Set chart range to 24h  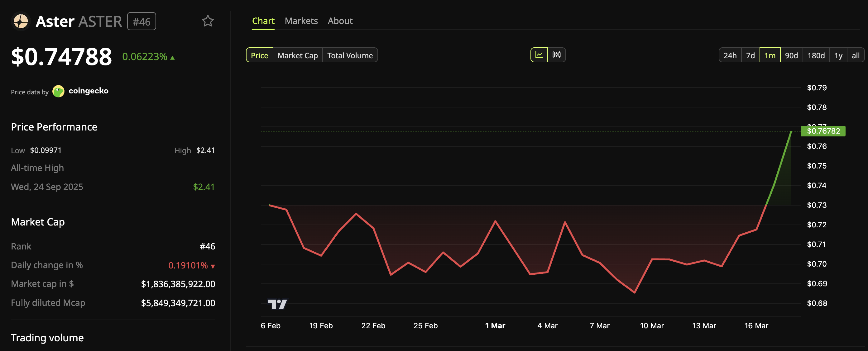click(730, 55)
